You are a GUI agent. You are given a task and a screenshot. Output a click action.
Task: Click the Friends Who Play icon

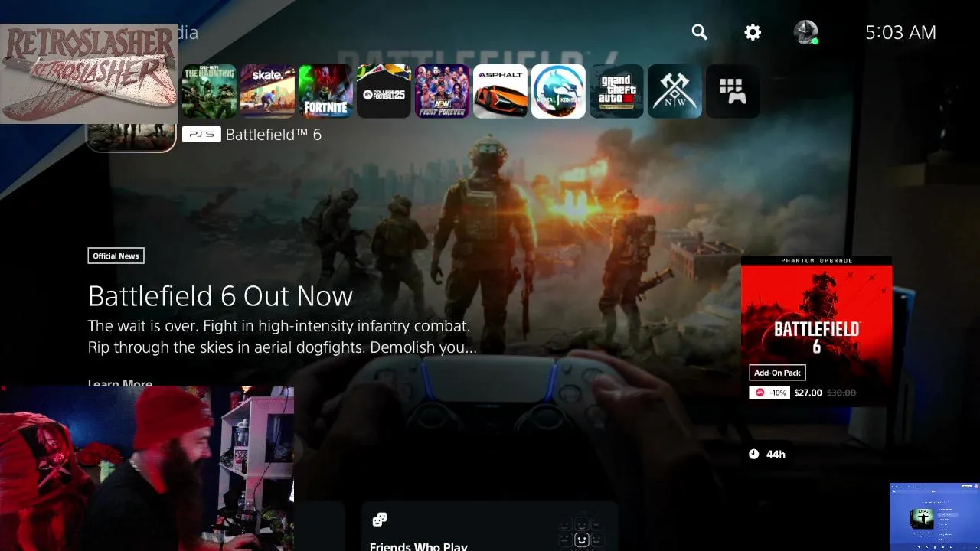click(x=379, y=520)
